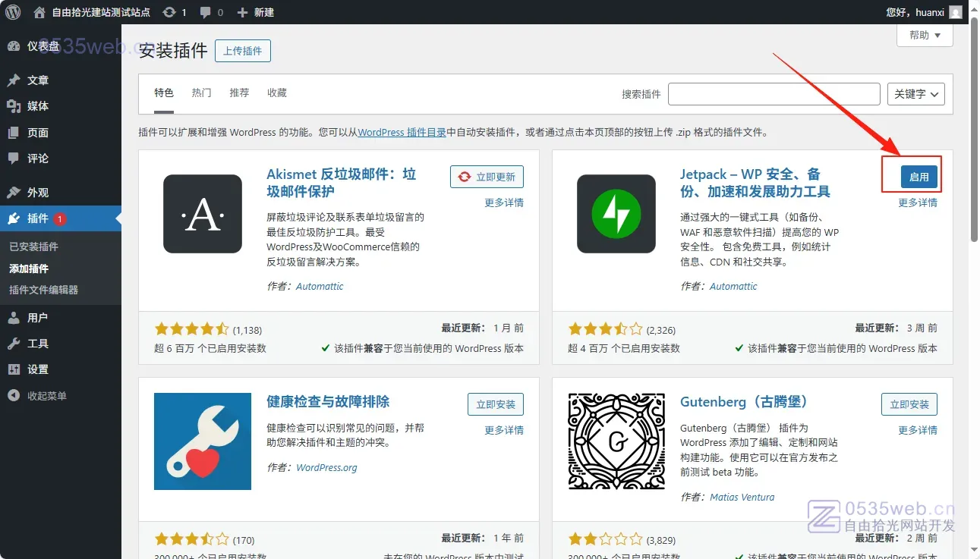Open the updates icon in admin bar
The image size is (980, 559).
[x=169, y=12]
